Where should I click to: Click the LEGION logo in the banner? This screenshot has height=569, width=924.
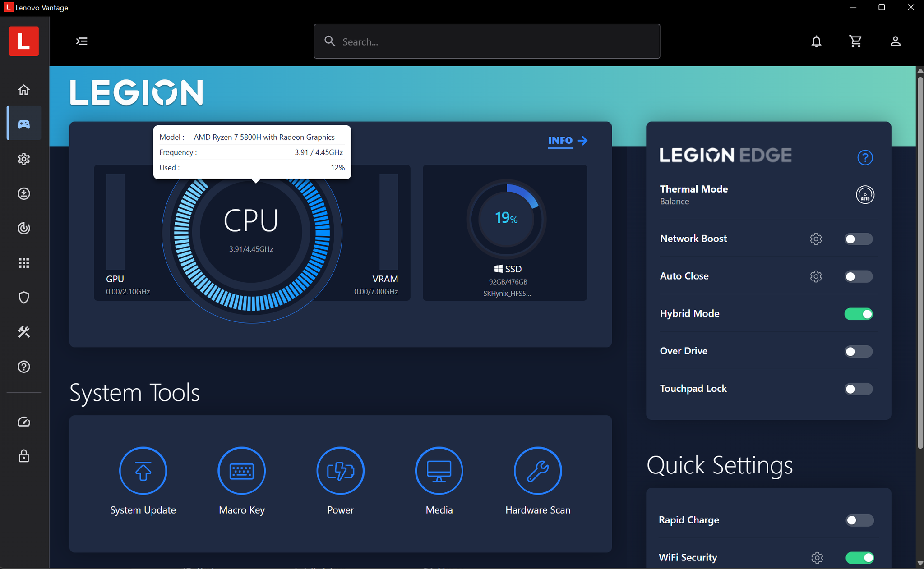pos(136,92)
